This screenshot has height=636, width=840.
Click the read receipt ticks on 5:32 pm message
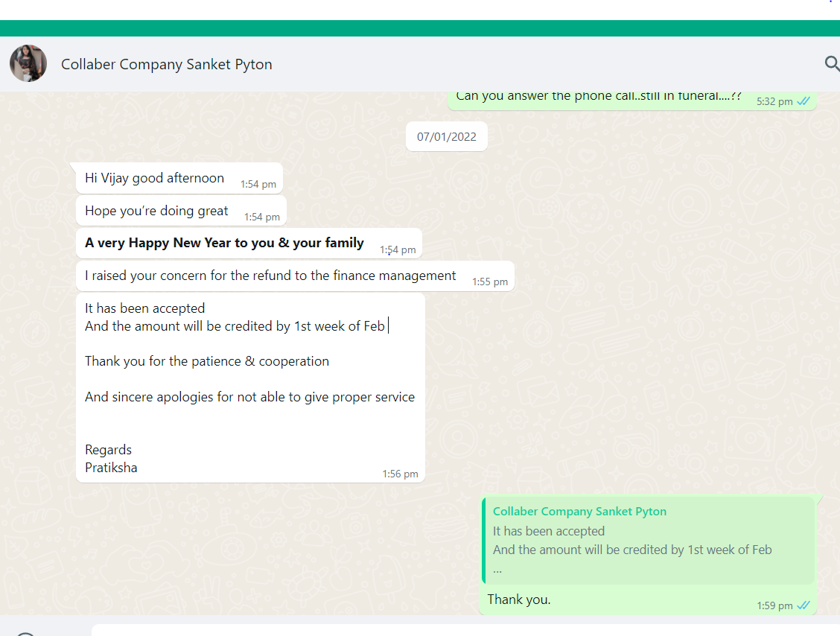click(x=804, y=101)
